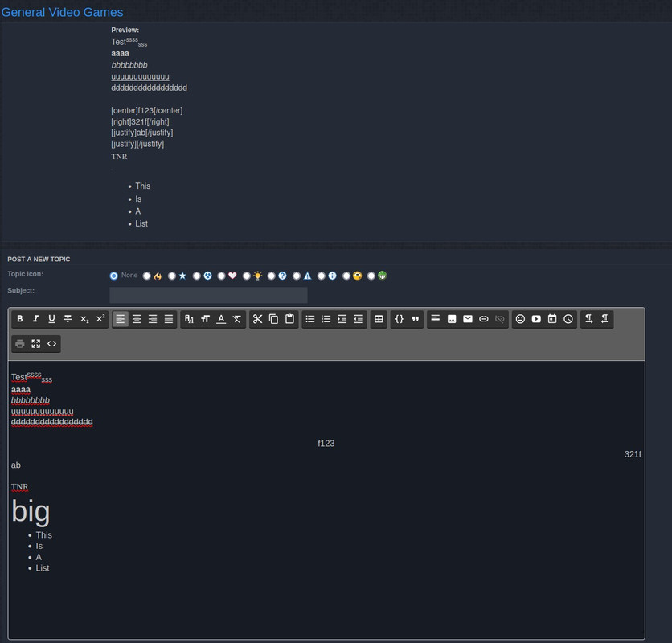
Task: Insert an email address
Action: point(468,319)
